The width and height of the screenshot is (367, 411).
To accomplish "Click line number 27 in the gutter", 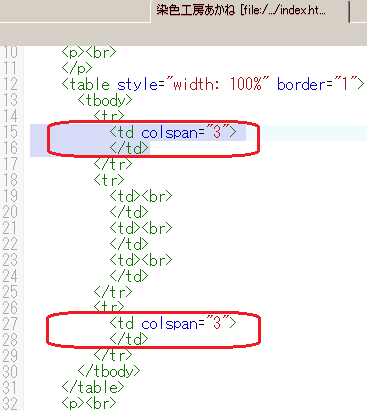I will pyautogui.click(x=10, y=323).
